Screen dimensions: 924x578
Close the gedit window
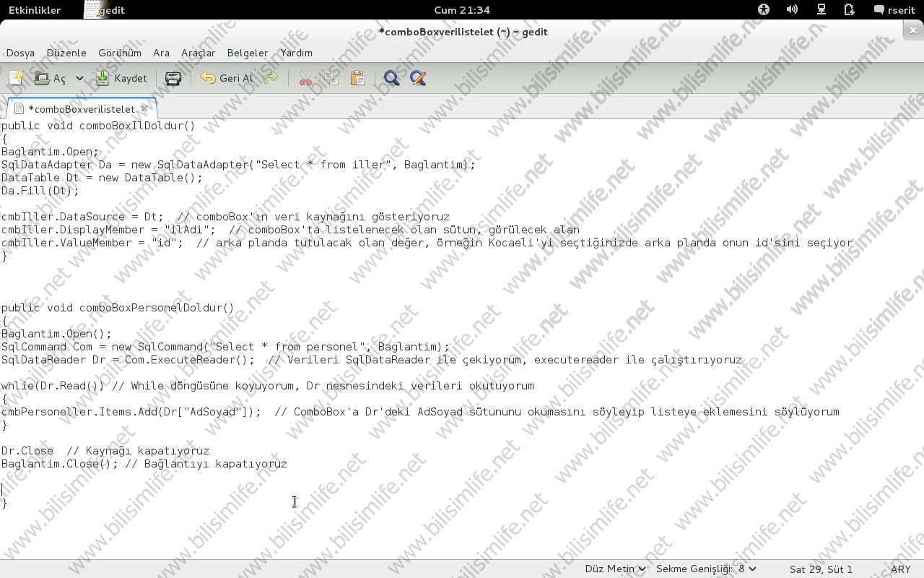pyautogui.click(x=913, y=30)
